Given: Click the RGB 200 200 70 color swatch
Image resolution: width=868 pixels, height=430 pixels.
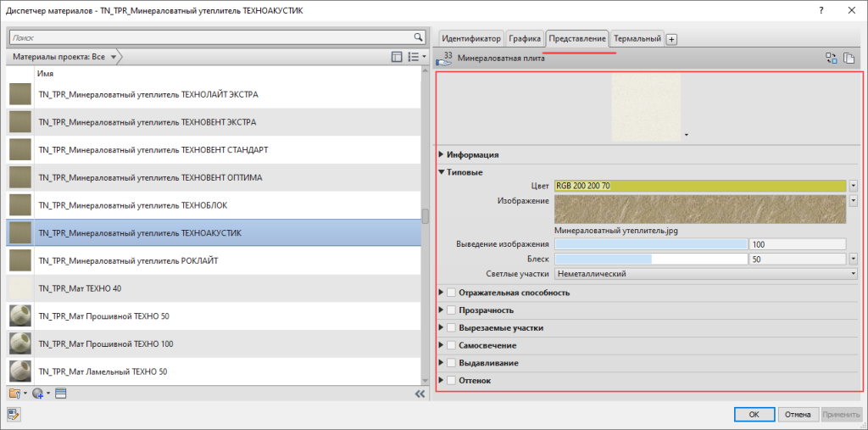Looking at the screenshot, I should [x=700, y=186].
